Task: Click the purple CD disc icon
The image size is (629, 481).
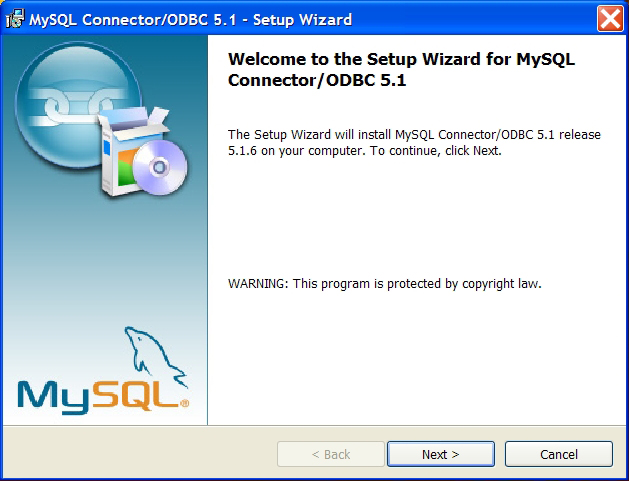Action: (x=160, y=167)
